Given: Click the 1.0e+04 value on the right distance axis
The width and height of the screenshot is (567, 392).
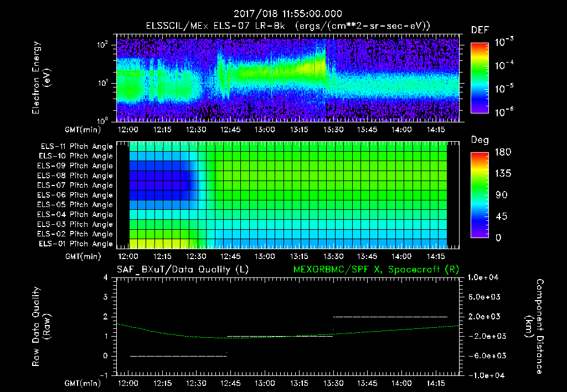Looking at the screenshot, I should (483, 278).
